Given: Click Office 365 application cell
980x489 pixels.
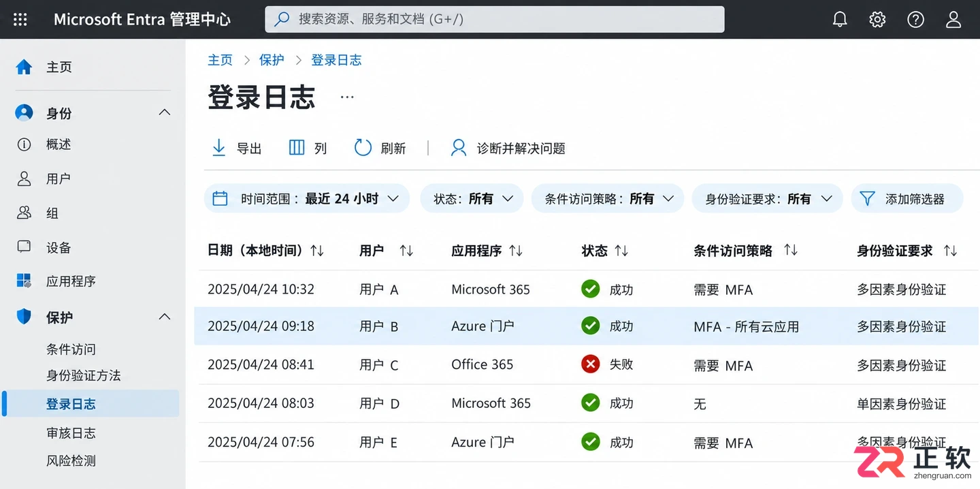Looking at the screenshot, I should [x=482, y=364].
